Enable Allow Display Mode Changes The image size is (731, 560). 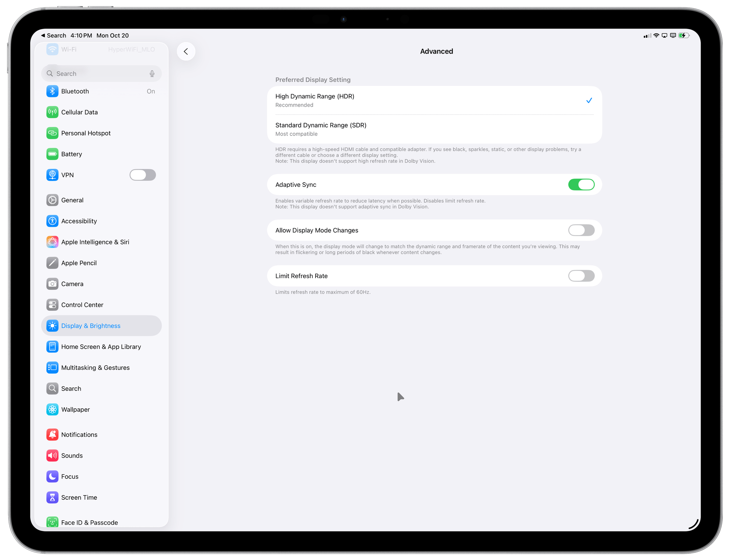581,230
